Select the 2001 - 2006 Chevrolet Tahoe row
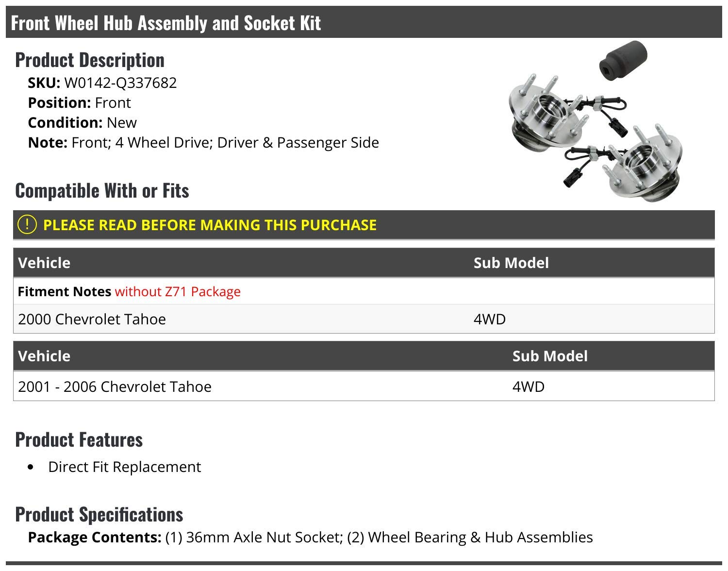The image size is (728, 571). (364, 386)
